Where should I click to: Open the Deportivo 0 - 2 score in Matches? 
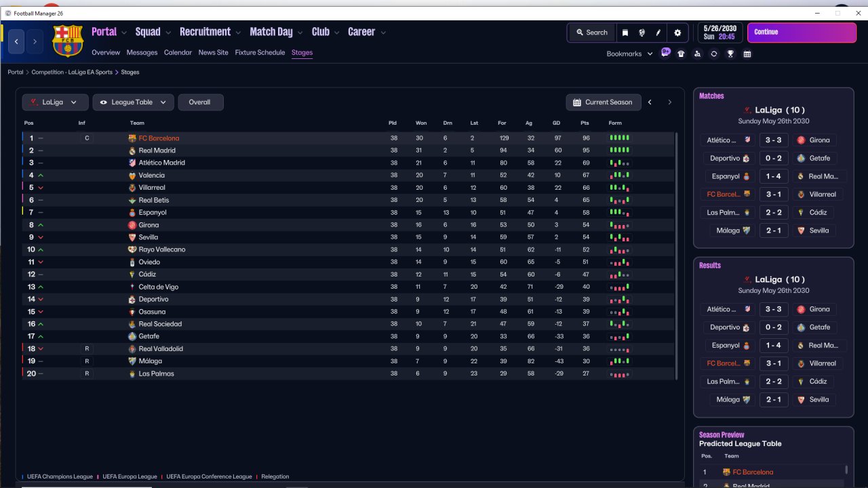774,158
